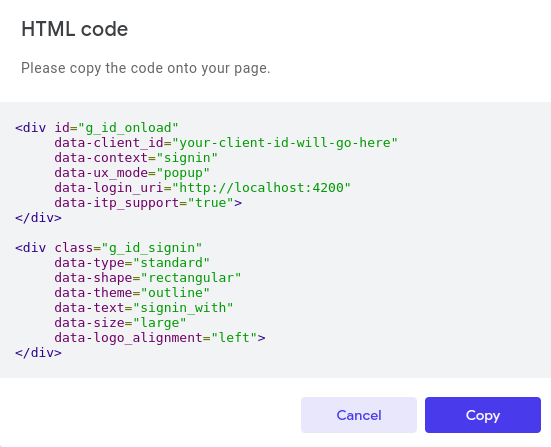
Task: Click the Cancel button
Action: pos(359,415)
